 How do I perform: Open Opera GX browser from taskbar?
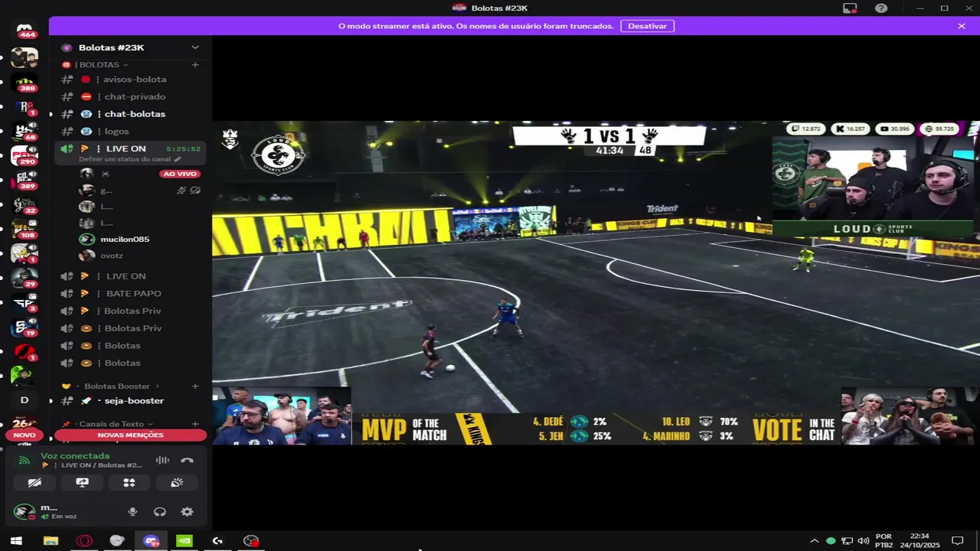click(x=84, y=541)
